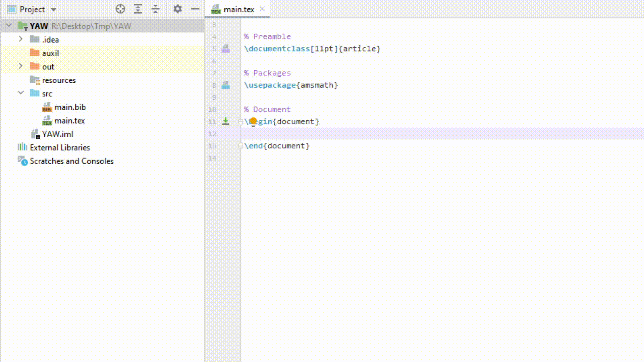
Task: Click the Expand All icon in Project toolbar
Action: pyautogui.click(x=138, y=9)
